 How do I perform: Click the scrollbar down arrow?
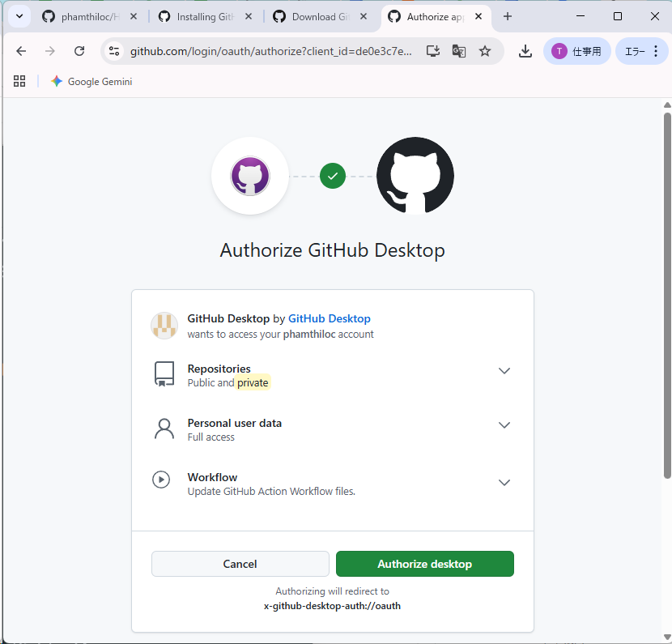click(667, 637)
